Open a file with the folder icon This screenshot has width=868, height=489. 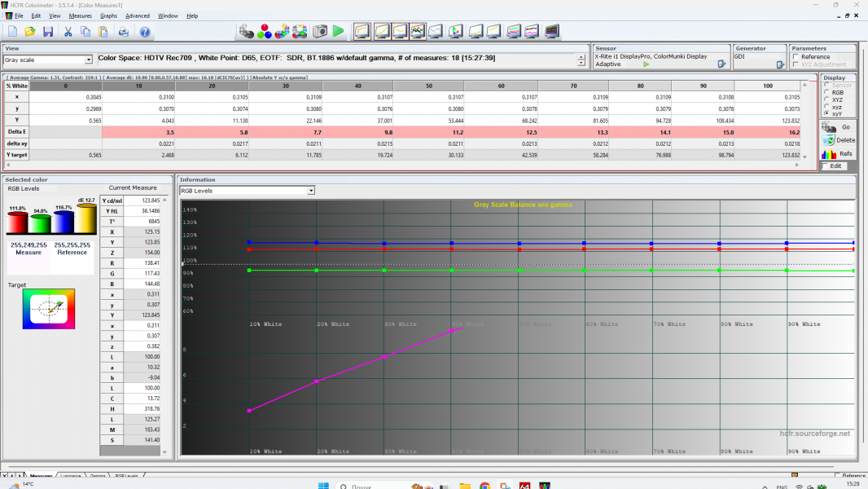click(x=30, y=32)
